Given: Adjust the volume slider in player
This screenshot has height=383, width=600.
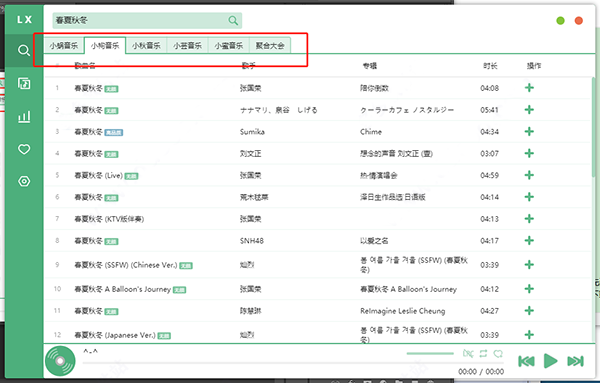Looking at the screenshot, I should [x=430, y=354].
